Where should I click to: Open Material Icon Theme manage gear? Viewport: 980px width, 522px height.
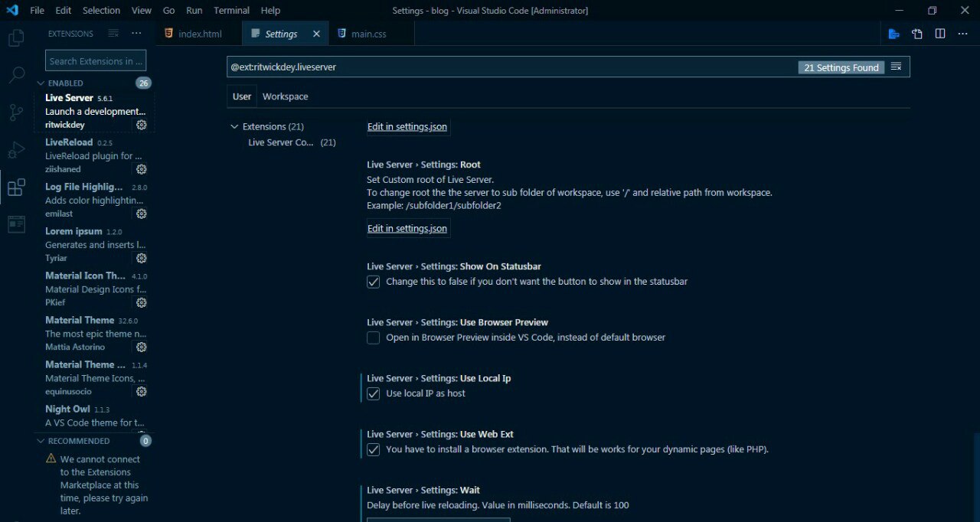pyautogui.click(x=142, y=302)
